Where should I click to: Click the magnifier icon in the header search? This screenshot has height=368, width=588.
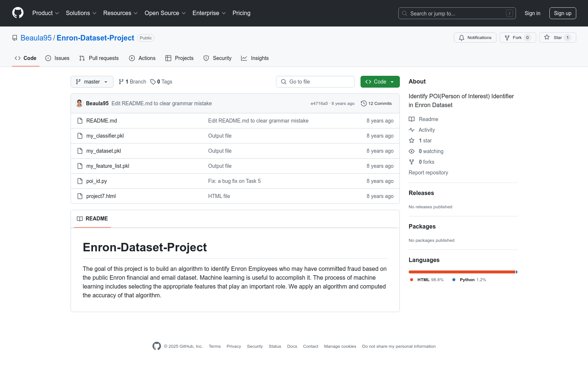pyautogui.click(x=405, y=13)
